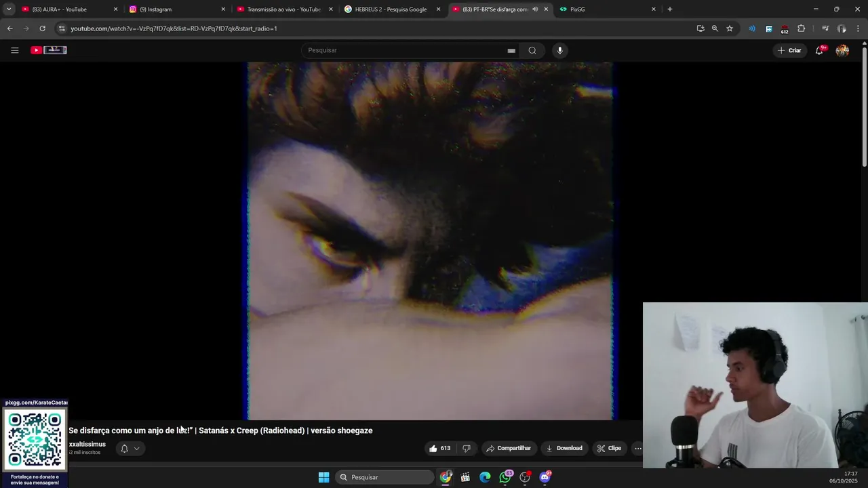Open a new browser tab with plus
The height and width of the screenshot is (488, 868).
669,9
